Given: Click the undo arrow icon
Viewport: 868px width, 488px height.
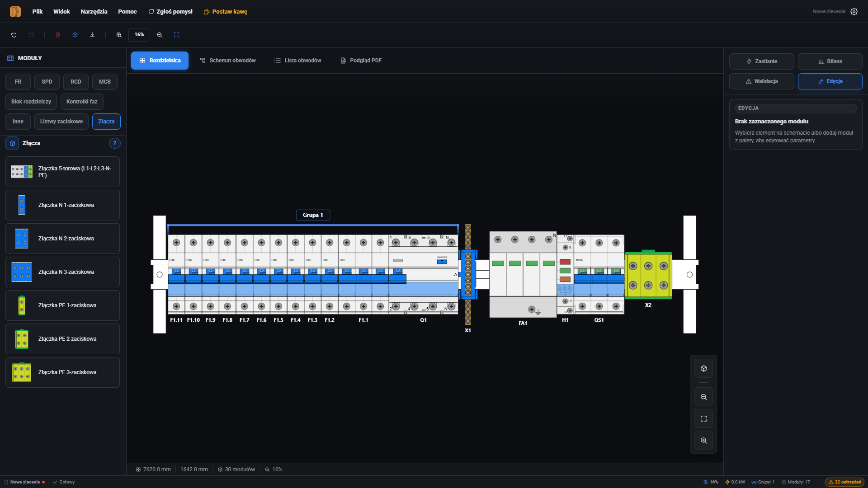Looking at the screenshot, I should point(14,35).
